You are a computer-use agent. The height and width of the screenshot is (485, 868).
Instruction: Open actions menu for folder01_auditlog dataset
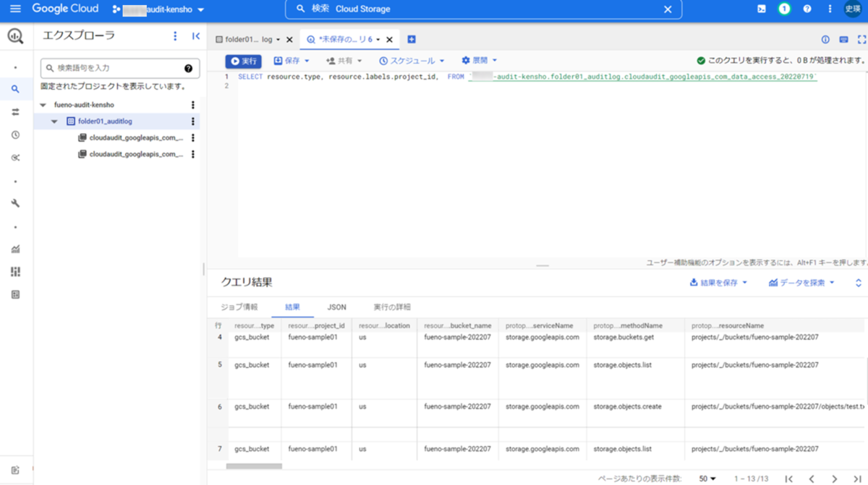pyautogui.click(x=192, y=121)
